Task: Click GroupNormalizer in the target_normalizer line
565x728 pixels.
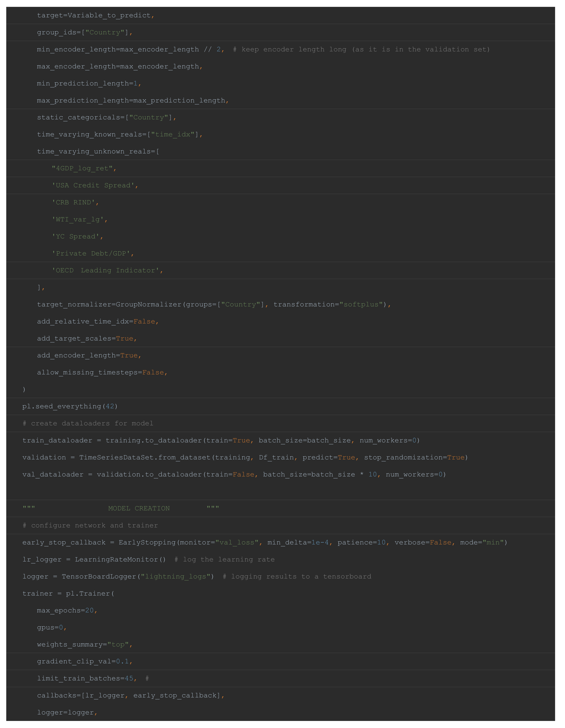Action: (148, 305)
